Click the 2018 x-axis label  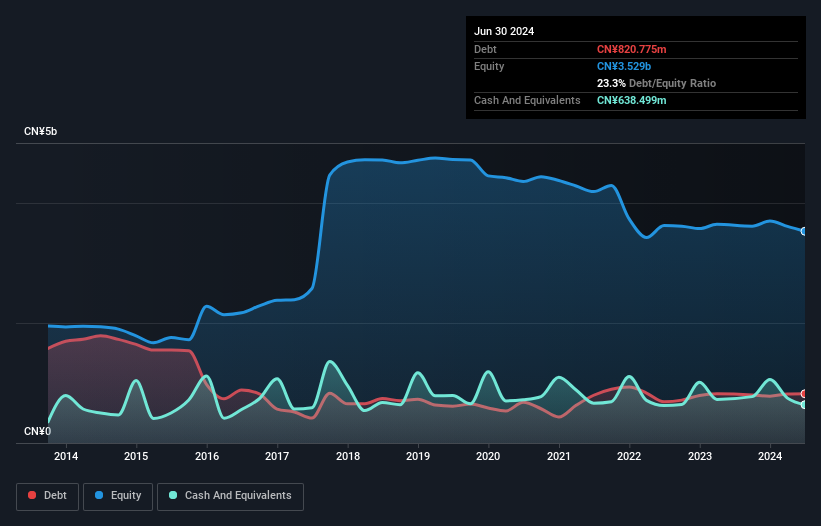click(348, 456)
